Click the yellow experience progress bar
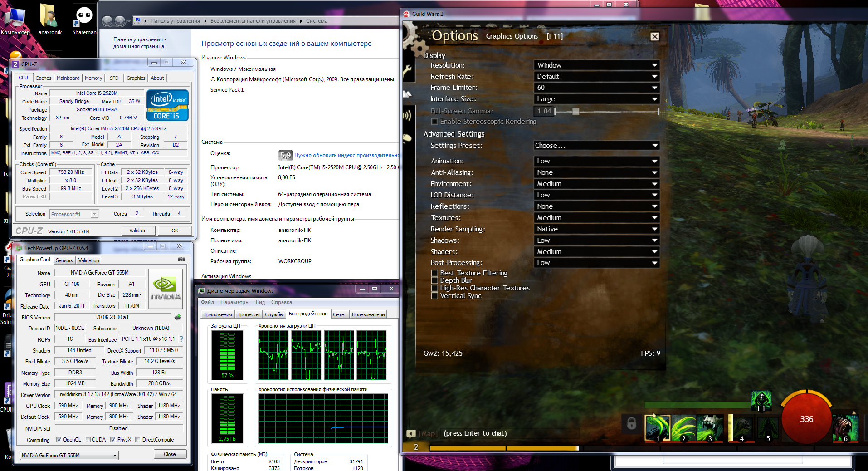The height and width of the screenshot is (471, 868). click(504, 448)
